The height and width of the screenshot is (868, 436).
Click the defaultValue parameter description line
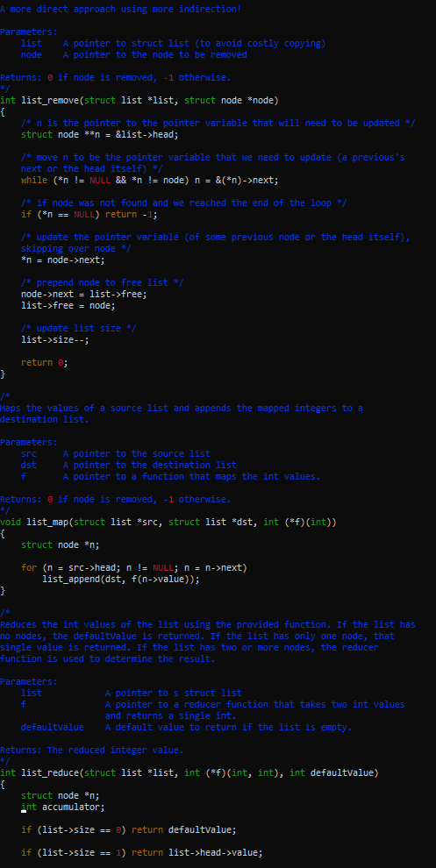point(187,727)
